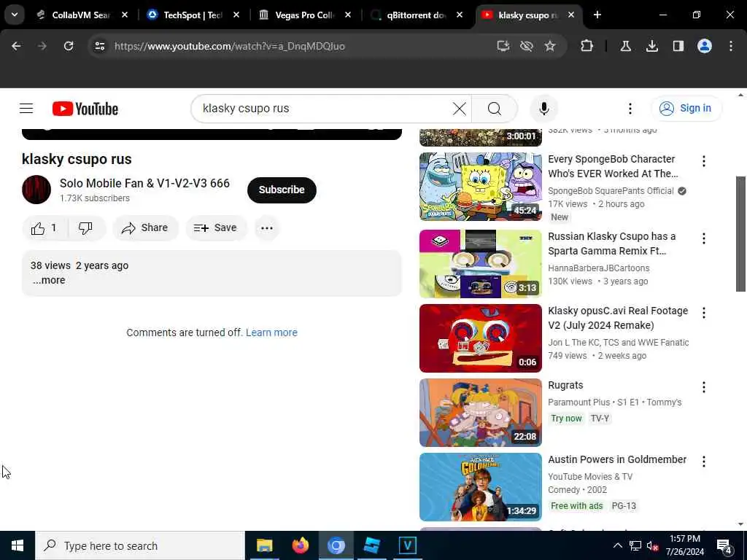Like the klasky csupo rus video
Image resolution: width=747 pixels, height=560 pixels.
[x=45, y=228]
